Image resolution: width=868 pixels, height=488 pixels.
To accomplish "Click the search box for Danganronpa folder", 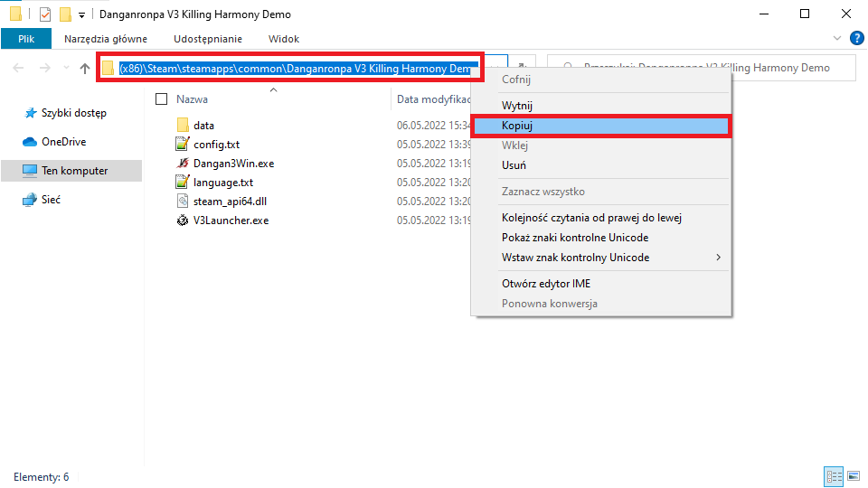I will coord(701,68).
